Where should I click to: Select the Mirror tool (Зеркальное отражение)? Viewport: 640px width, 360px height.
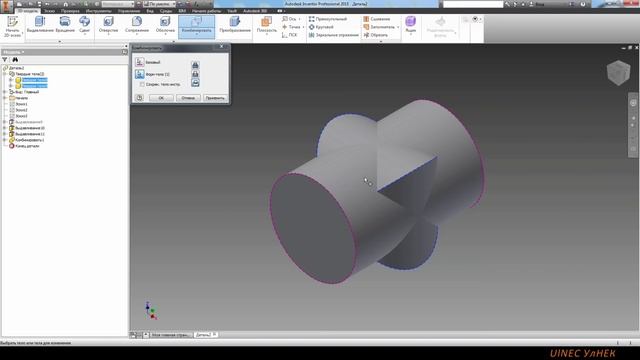(x=333, y=35)
